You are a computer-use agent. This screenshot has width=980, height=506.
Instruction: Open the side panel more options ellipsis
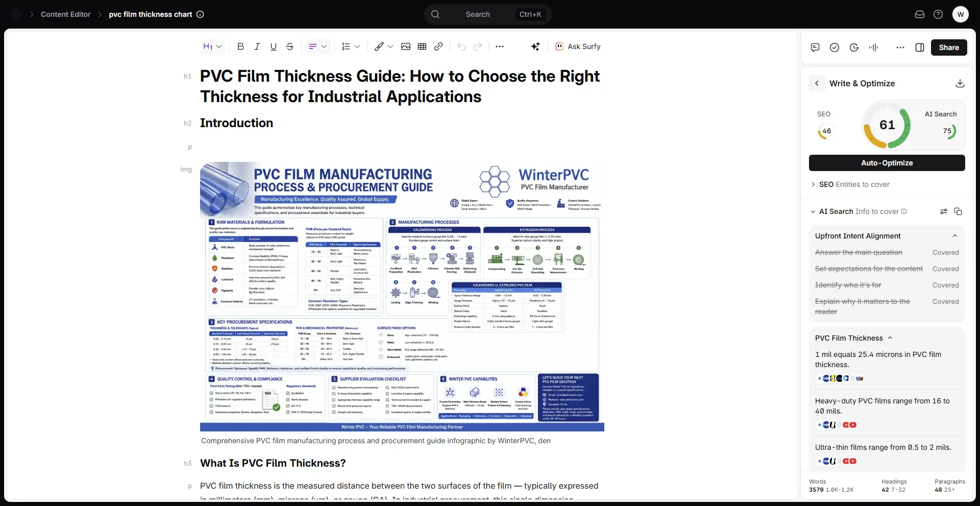point(900,47)
